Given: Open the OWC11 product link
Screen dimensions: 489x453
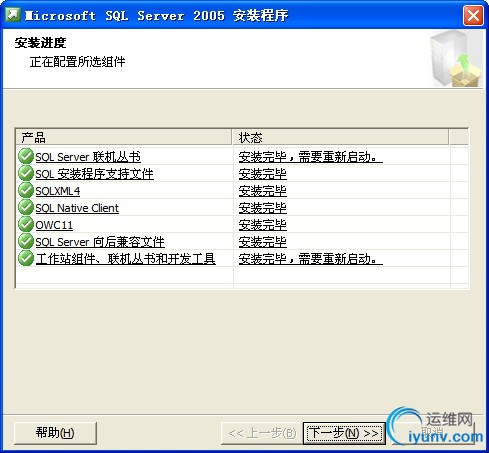Looking at the screenshot, I should 54,225.
